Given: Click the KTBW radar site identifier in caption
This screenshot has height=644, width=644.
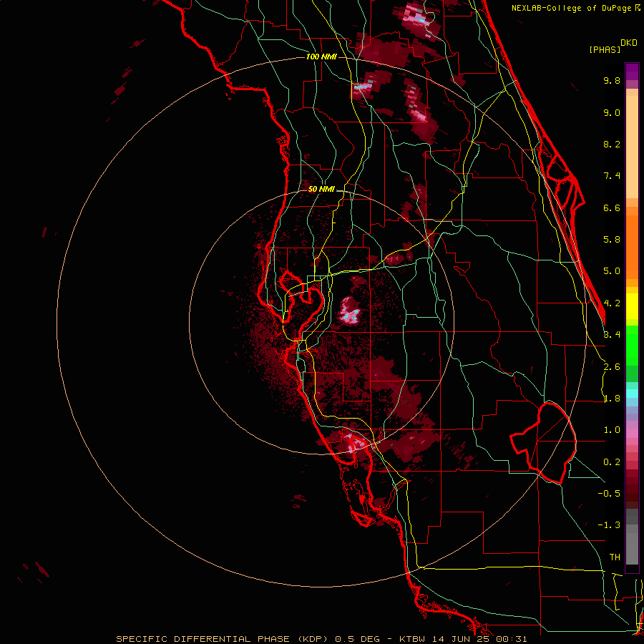Looking at the screenshot, I should coord(414,639).
